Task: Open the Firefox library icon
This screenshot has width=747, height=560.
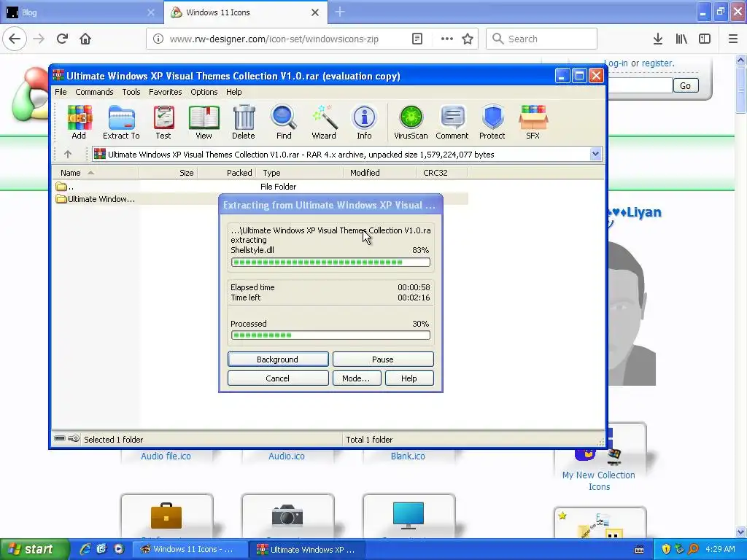Action: [681, 39]
